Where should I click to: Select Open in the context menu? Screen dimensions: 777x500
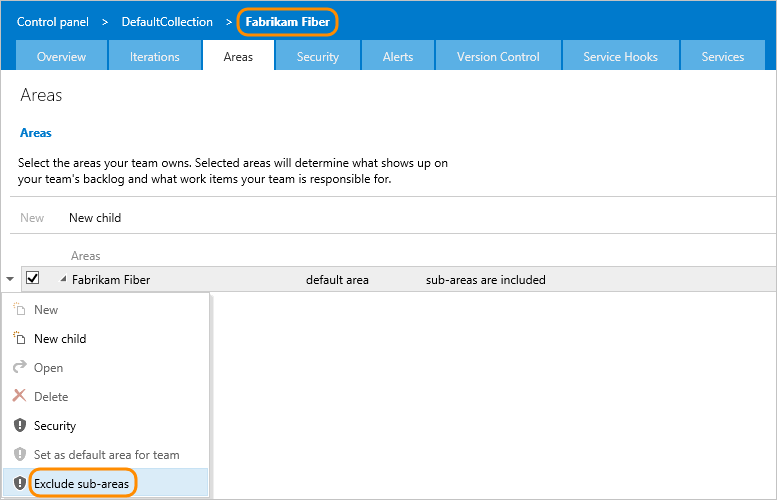(x=105, y=368)
